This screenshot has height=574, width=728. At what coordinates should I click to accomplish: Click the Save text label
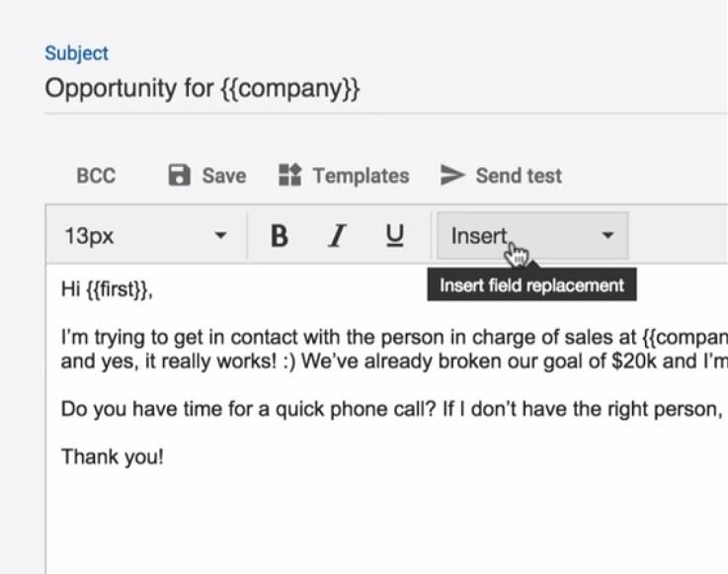(224, 176)
